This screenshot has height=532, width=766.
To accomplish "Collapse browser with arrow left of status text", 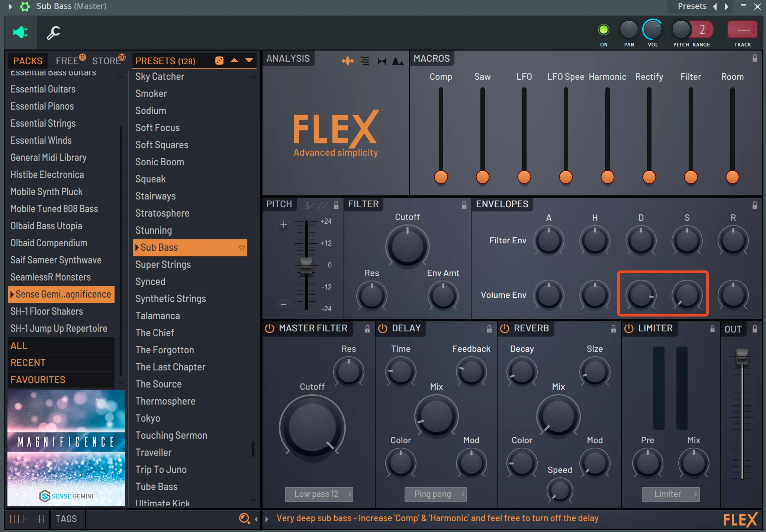I will point(256,519).
